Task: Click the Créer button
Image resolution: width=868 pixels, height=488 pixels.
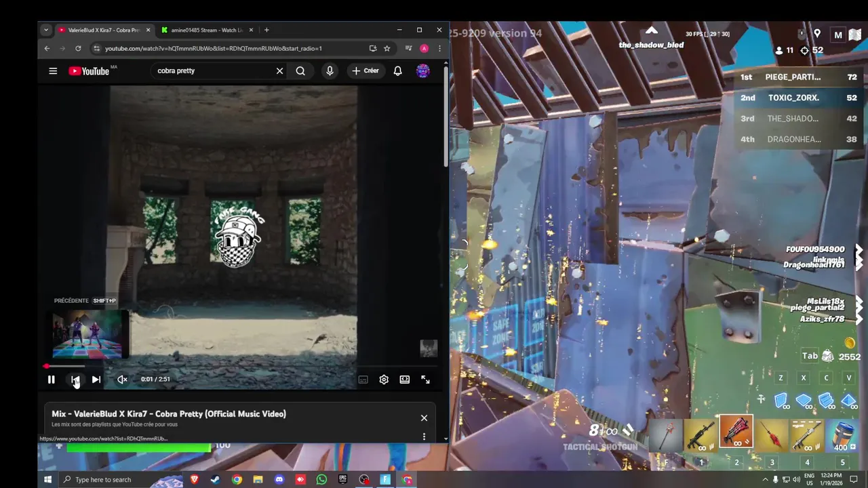Action: [x=365, y=70]
